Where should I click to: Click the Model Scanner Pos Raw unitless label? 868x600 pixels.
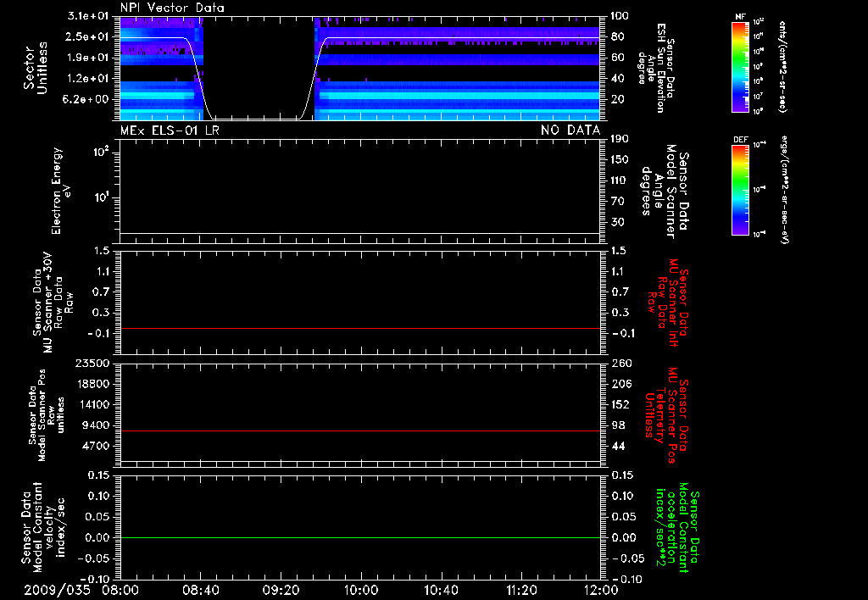click(47, 415)
